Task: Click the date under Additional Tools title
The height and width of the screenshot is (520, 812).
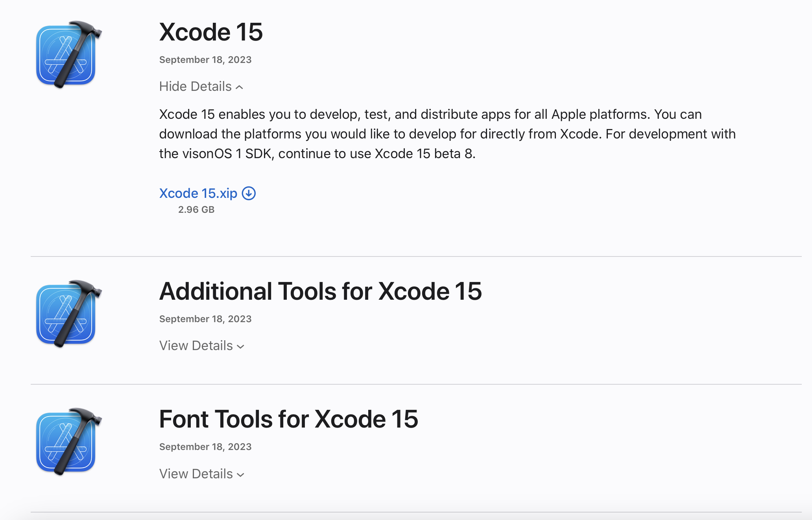Action: (x=205, y=319)
